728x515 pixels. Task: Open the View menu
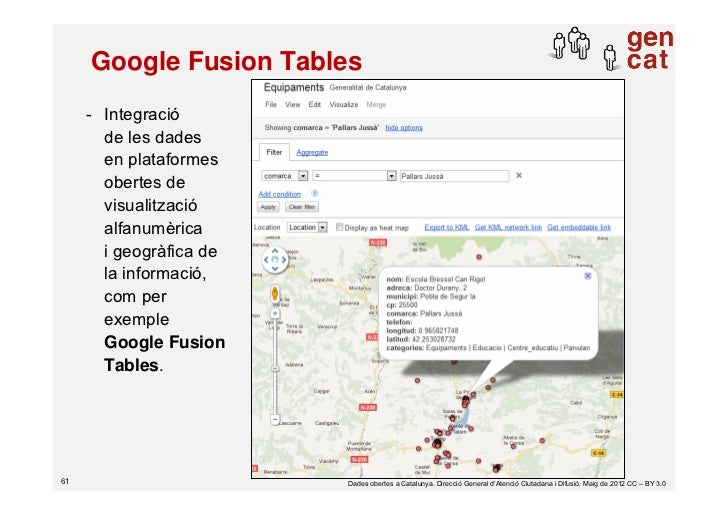click(x=292, y=104)
